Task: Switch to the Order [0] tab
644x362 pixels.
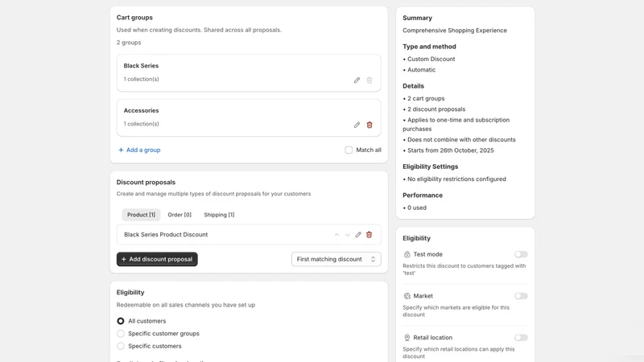Action: [x=180, y=215]
